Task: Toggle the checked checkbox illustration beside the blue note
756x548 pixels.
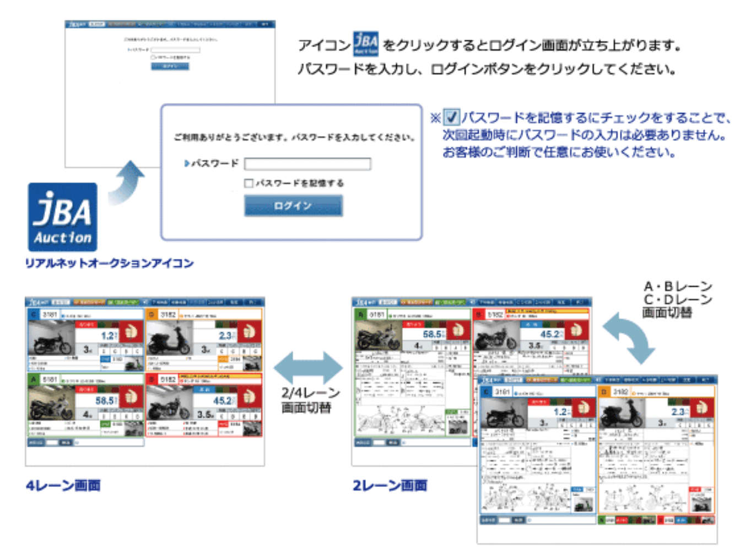Action: point(451,117)
